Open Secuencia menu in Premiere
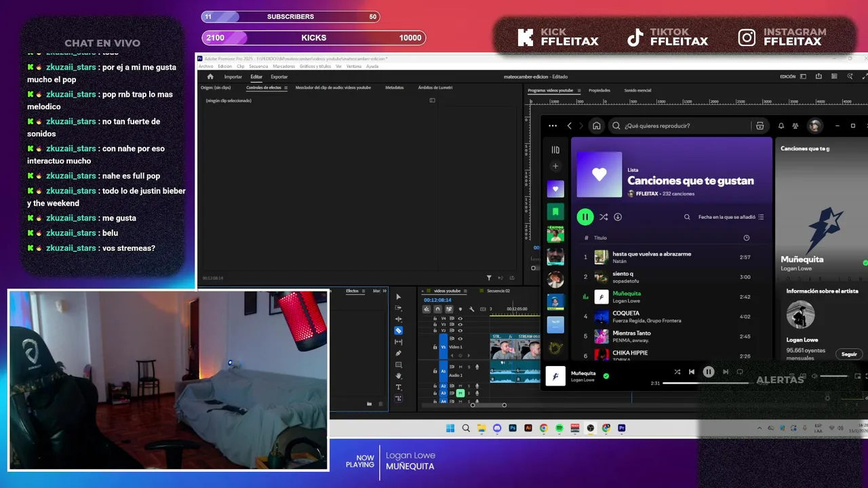Screen dimensions: 868x488 click(258, 66)
